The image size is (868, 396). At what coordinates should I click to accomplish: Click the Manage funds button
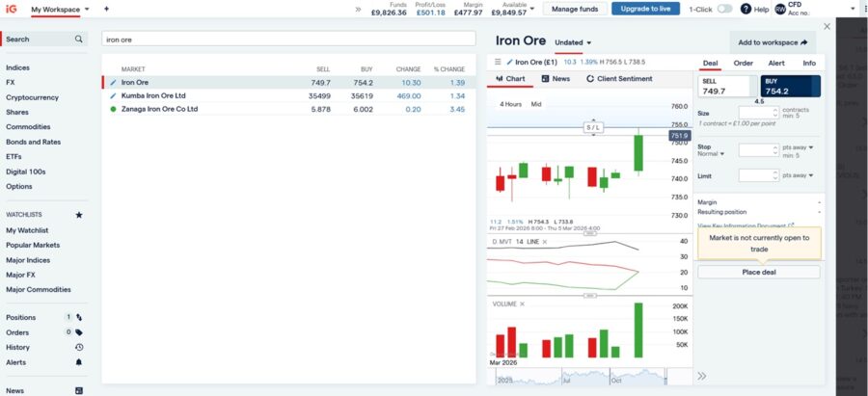(575, 9)
